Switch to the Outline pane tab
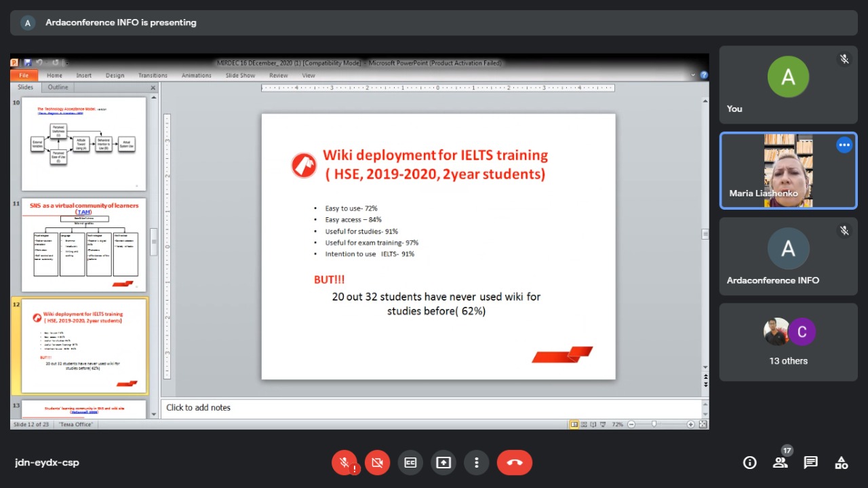This screenshot has height=488, width=868. [x=58, y=88]
